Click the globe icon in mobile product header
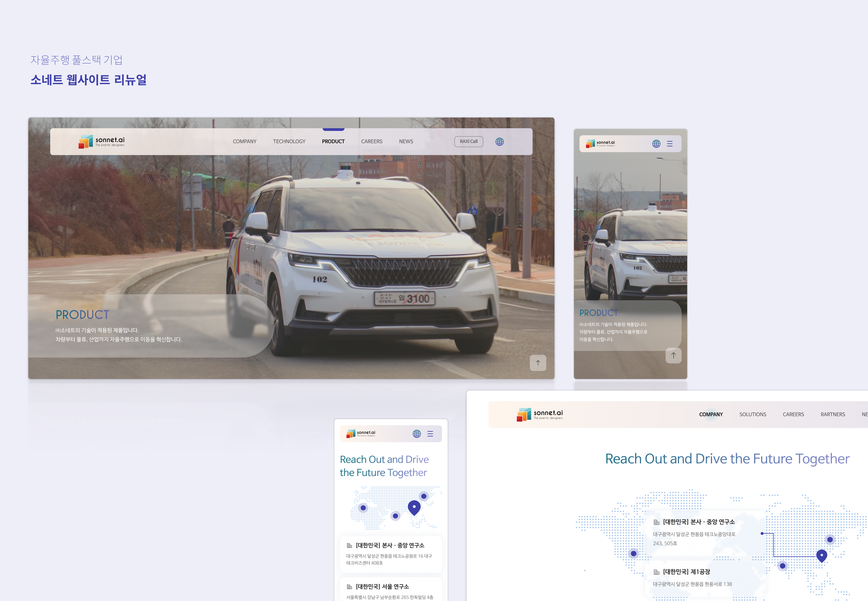Image resolution: width=868 pixels, height=601 pixels. point(656,144)
